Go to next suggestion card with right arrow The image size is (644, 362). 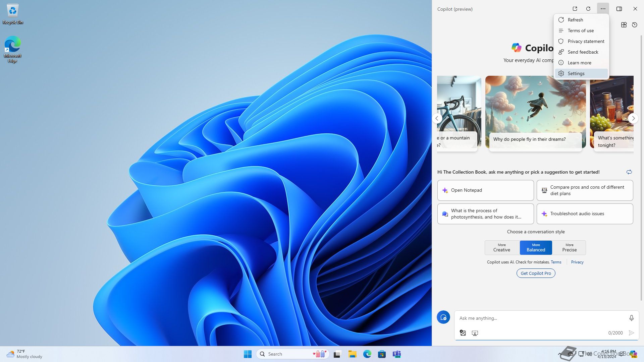click(x=633, y=118)
